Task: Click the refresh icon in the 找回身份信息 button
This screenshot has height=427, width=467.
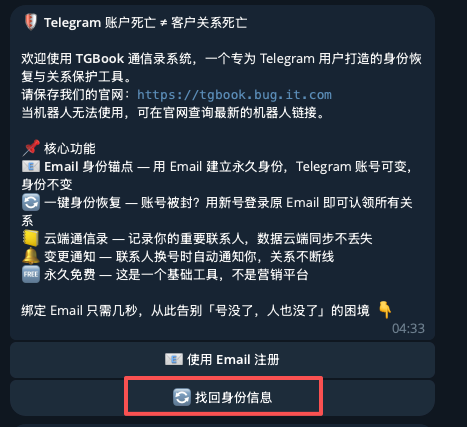Action: click(x=182, y=397)
